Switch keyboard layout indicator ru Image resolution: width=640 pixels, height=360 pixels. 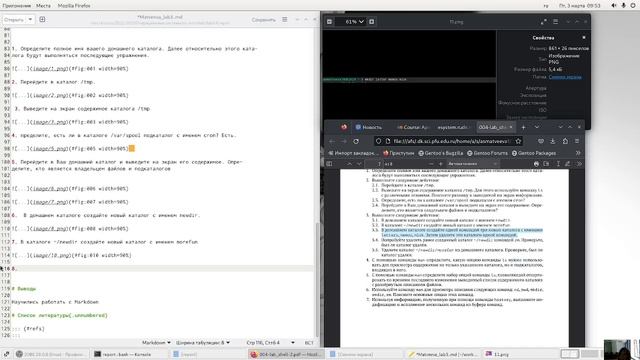coord(546,6)
